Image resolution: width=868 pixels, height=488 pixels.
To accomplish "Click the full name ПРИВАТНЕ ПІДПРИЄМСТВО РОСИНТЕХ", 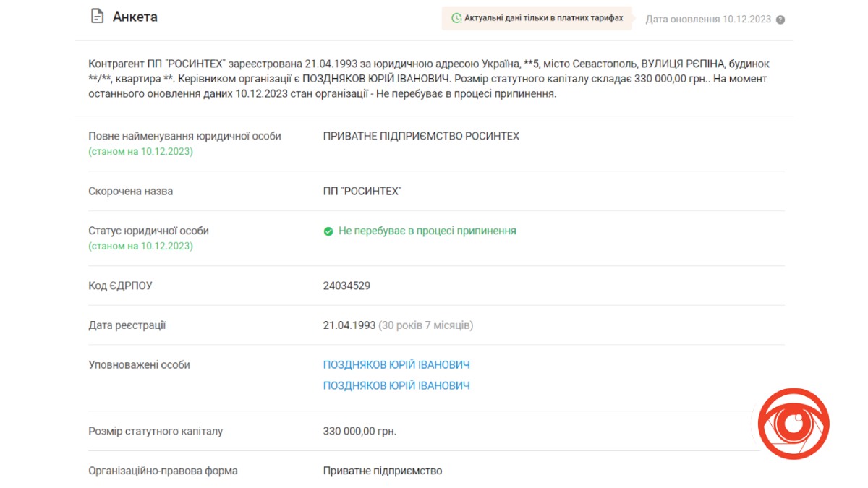I will click(421, 136).
